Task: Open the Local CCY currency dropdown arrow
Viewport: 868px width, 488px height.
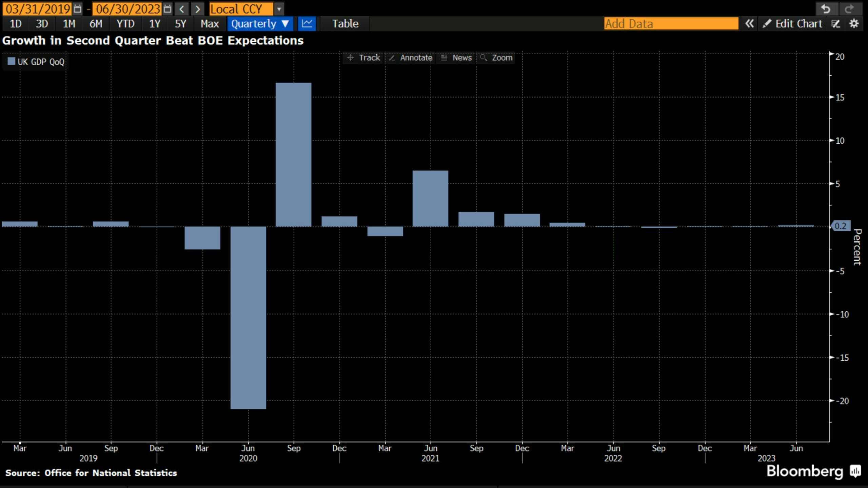Action: click(279, 9)
